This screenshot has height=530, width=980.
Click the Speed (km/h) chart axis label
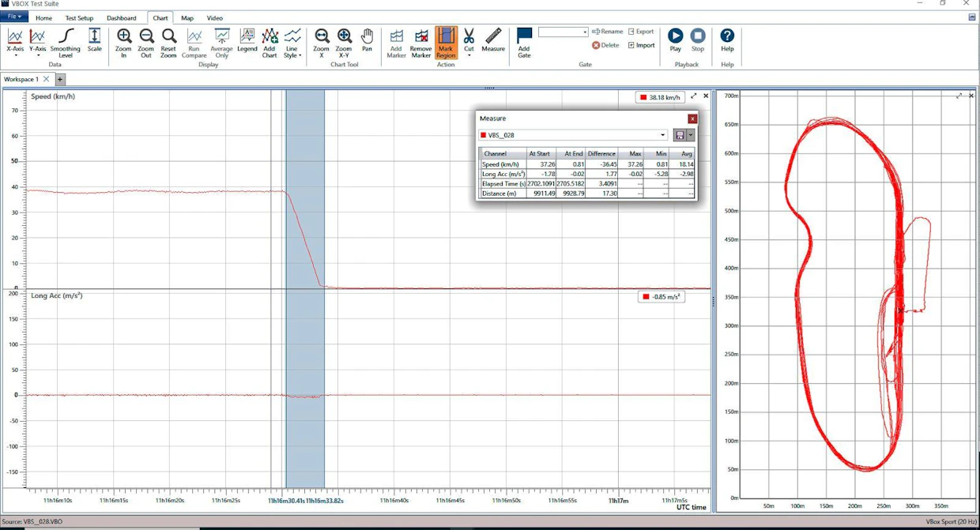click(53, 96)
